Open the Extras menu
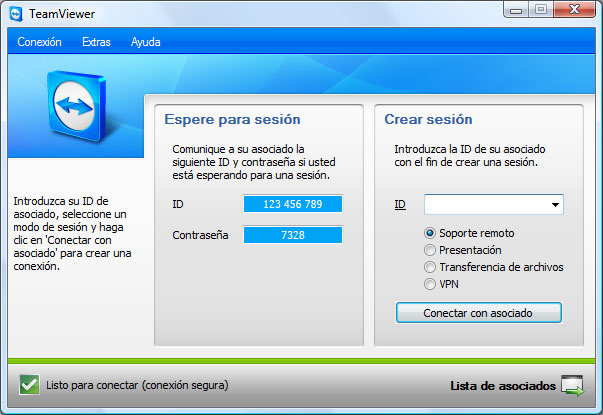 [96, 42]
